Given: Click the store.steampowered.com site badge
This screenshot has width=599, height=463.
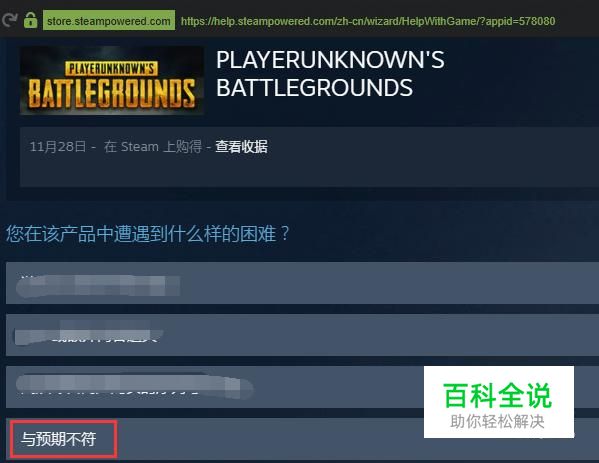Looking at the screenshot, I should 109,21.
